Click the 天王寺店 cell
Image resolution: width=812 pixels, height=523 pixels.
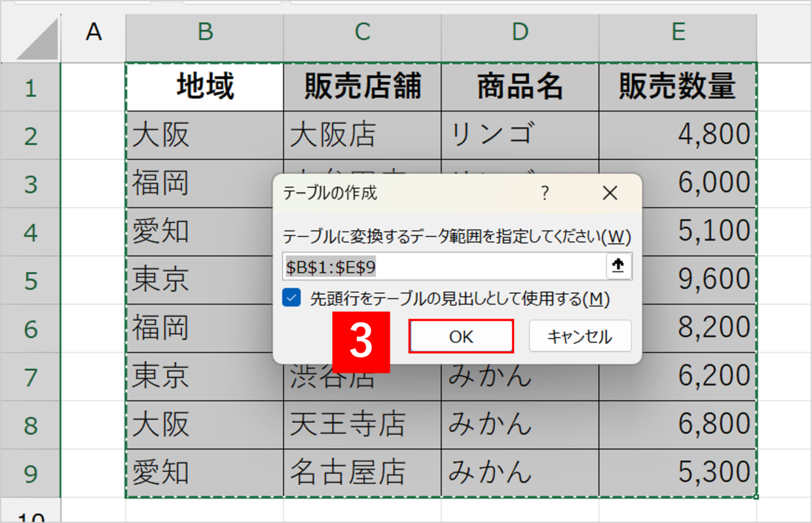(x=363, y=425)
